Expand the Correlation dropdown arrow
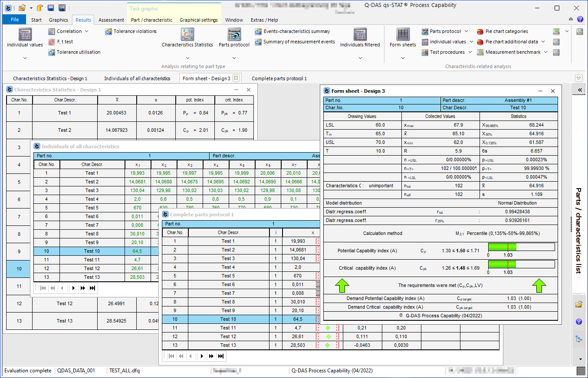588x378 pixels. [x=86, y=31]
